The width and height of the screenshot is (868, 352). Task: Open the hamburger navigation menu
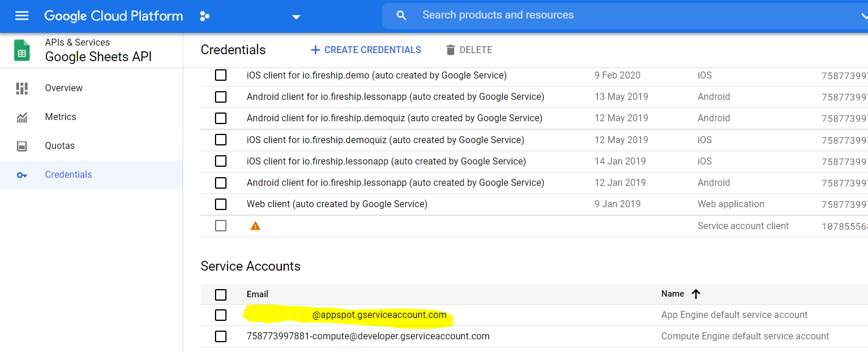pos(22,16)
